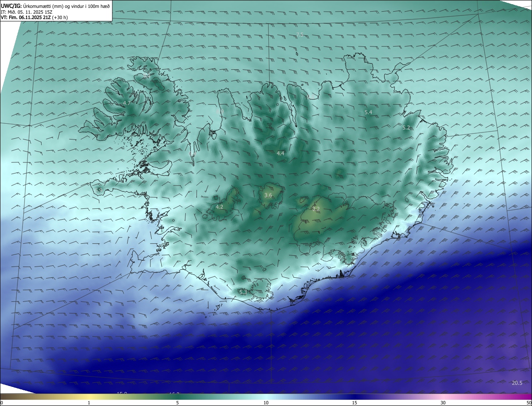
Task: Select the valid time line "VT: Fim. 06.11.2025 21Z (+30 h)"
Action: pos(34,17)
